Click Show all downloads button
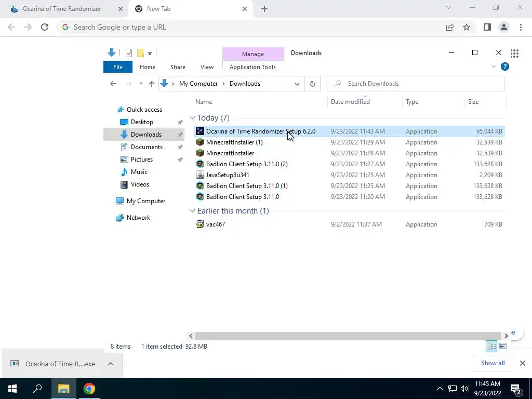Image resolution: width=532 pixels, height=399 pixels. click(x=493, y=363)
